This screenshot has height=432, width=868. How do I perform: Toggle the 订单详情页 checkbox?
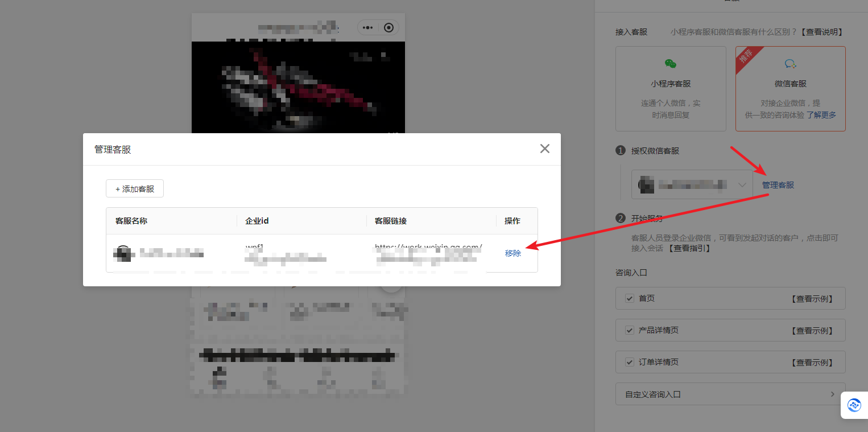coord(630,362)
